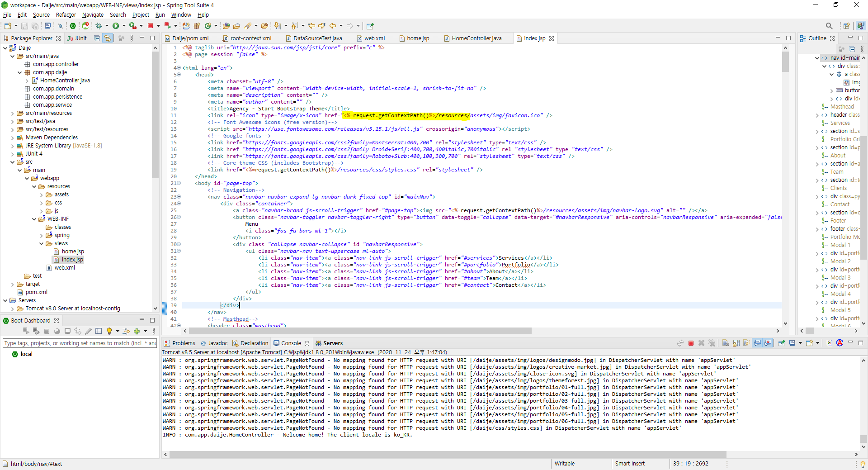
Task: Click the Open Type icon in toolbar
Action: tap(227, 26)
